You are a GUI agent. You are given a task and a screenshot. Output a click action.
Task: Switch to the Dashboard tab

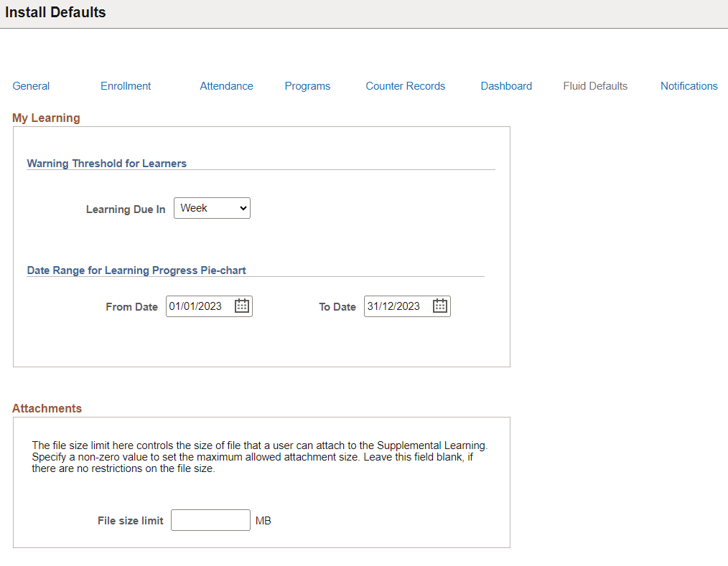[x=506, y=86]
